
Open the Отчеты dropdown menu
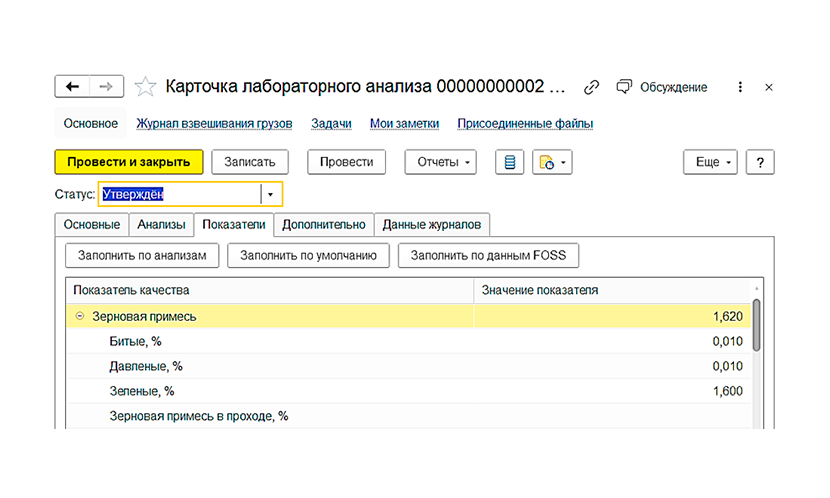(440, 162)
